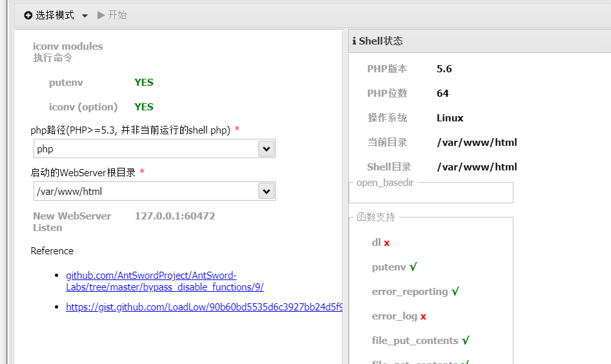Click the 函数支持 group label

(376, 217)
